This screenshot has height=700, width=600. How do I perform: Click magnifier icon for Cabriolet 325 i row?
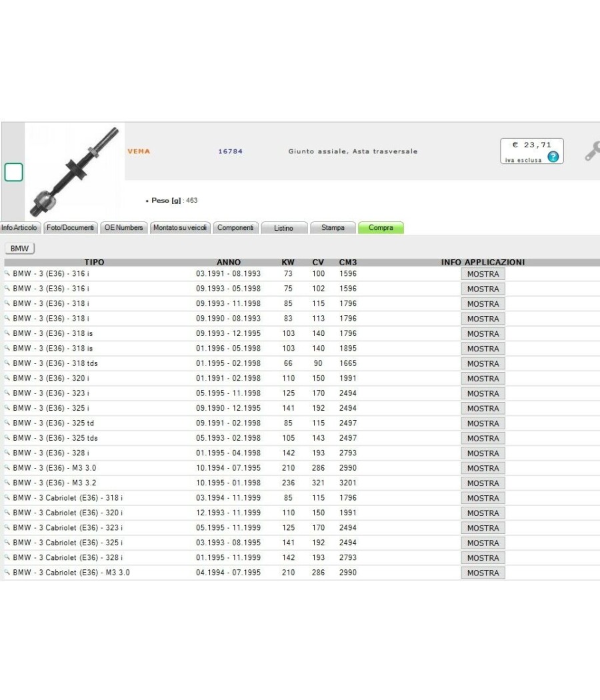(7, 542)
